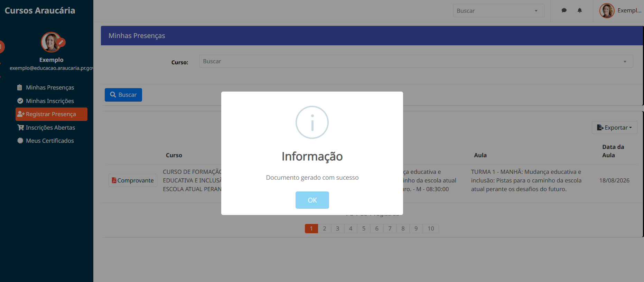The width and height of the screenshot is (644, 282).
Task: Select Registrar Presença menu item
Action: click(52, 114)
